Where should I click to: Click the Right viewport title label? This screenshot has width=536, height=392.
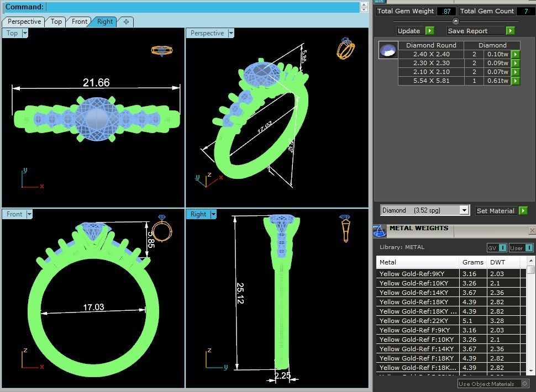[198, 214]
